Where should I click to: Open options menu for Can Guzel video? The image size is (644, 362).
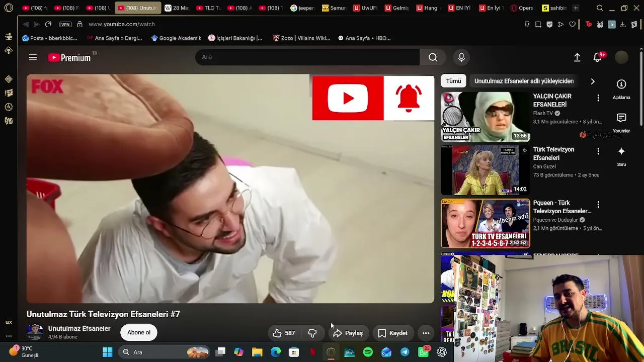coord(598,151)
